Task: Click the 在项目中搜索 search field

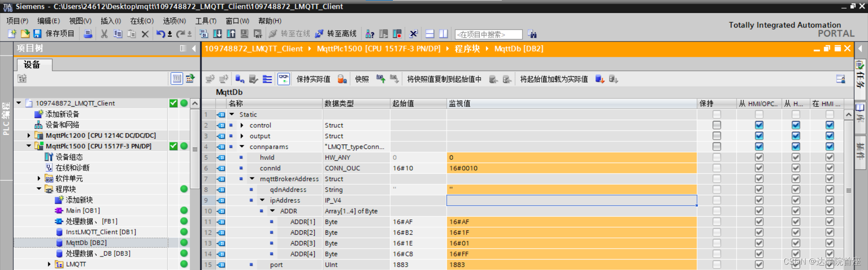Action: 489,34
